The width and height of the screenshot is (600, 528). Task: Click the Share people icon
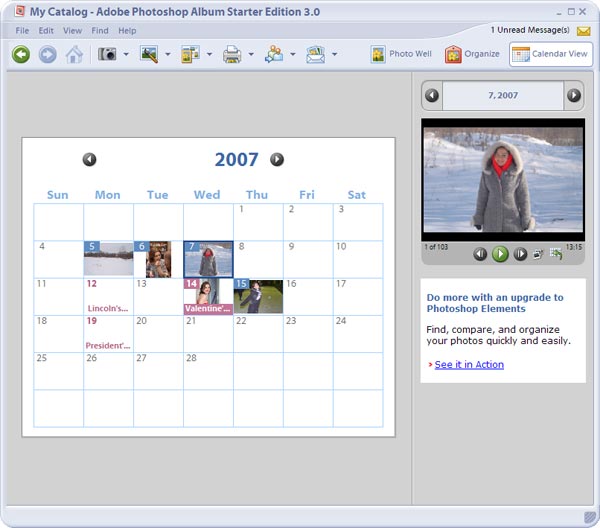coord(274,54)
